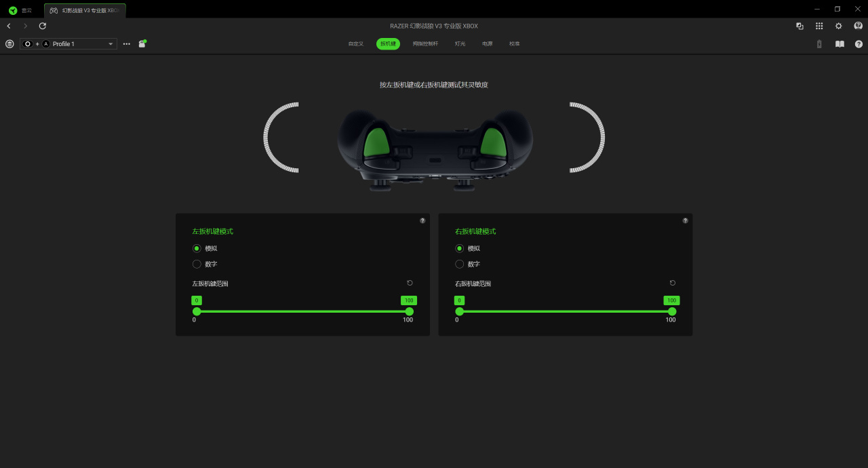Click the right trigger sensitivity arc gauge
The width and height of the screenshot is (868, 468).
tap(589, 138)
